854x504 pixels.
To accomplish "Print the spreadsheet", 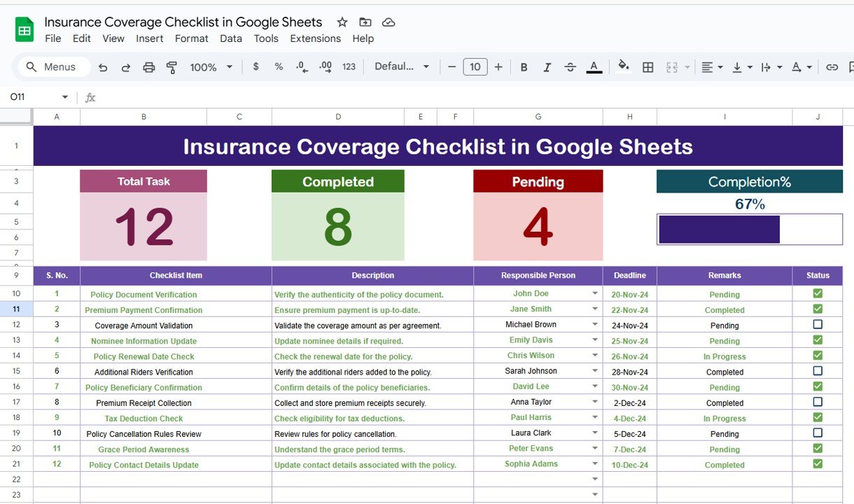I will click(149, 67).
